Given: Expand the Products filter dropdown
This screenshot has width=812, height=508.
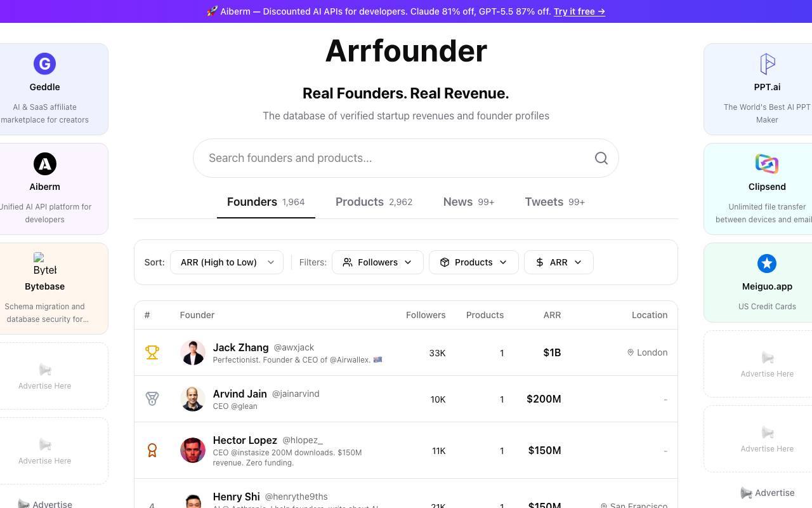Looking at the screenshot, I should [474, 262].
